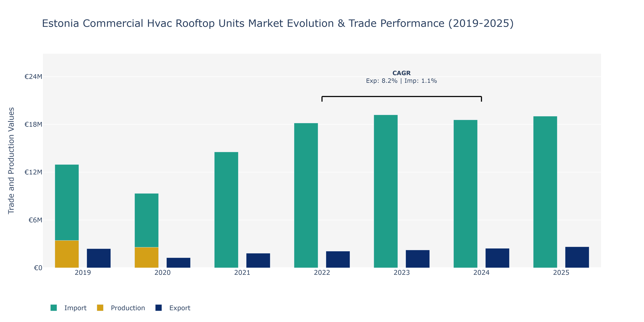Image resolution: width=644 pixels, height=322 pixels.
Task: Toggle the Import legend label
Action: [75, 308]
